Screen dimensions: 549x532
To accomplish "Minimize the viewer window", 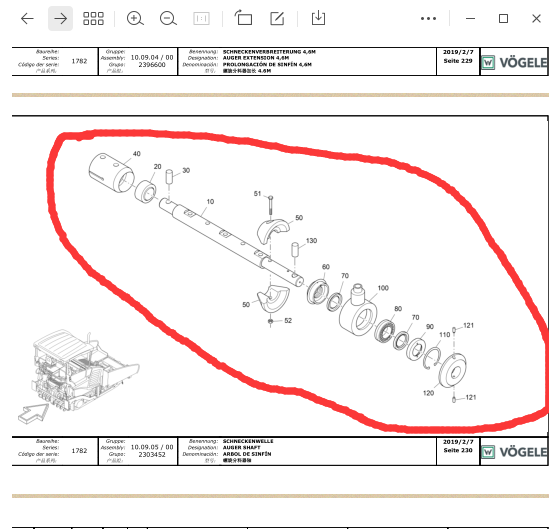I will 470,19.
